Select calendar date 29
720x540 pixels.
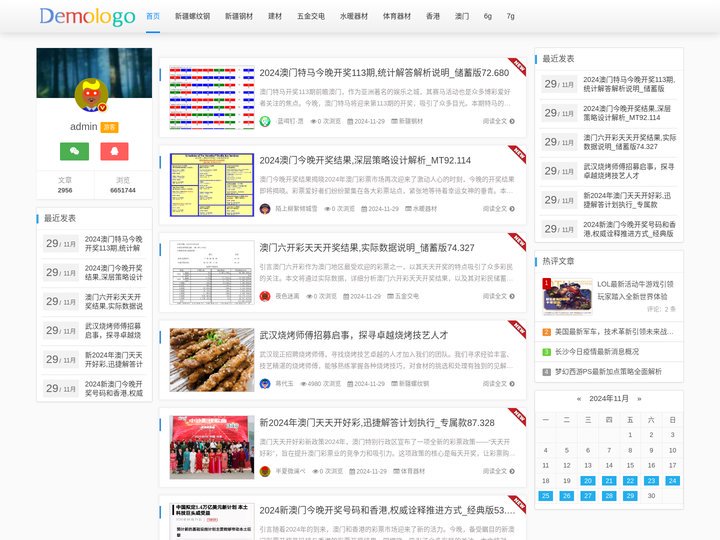tap(630, 496)
